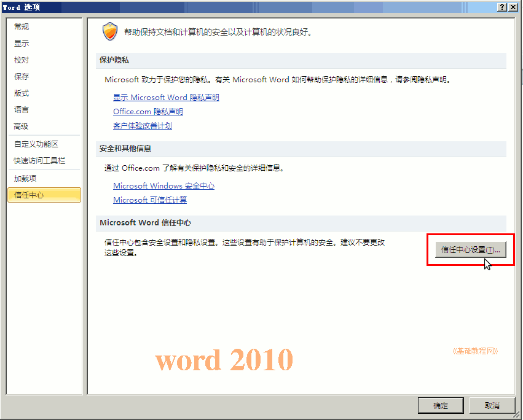
Task: Open Microsoft Windows 安全中心 link
Action: 163,185
